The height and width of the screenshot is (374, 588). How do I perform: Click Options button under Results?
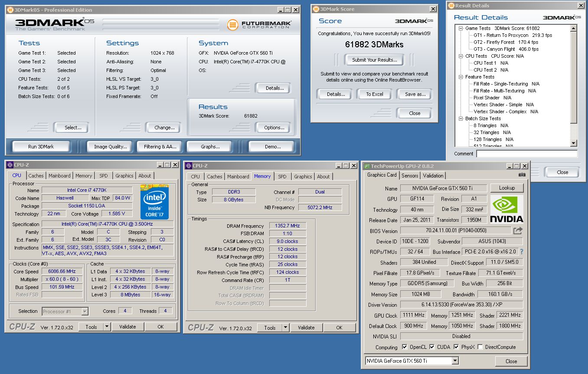tap(274, 128)
